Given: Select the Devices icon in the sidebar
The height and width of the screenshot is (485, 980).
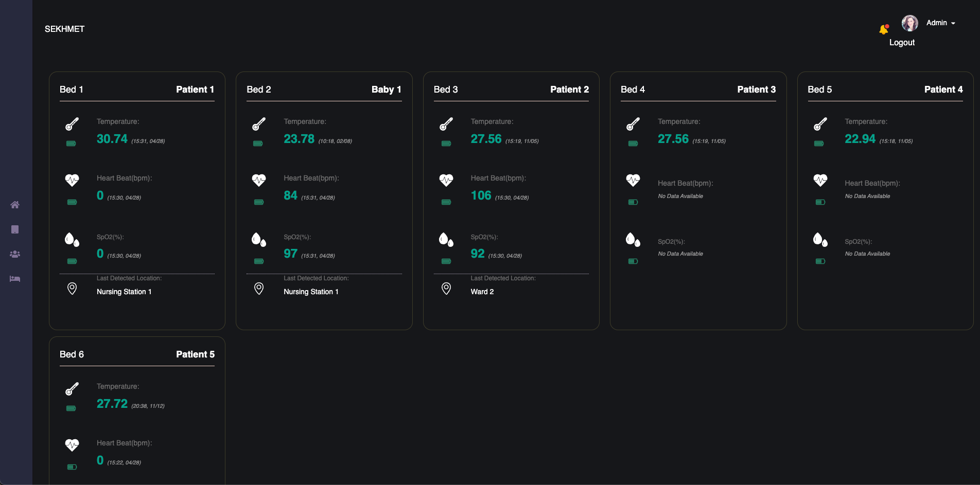Looking at the screenshot, I should click(x=15, y=229).
